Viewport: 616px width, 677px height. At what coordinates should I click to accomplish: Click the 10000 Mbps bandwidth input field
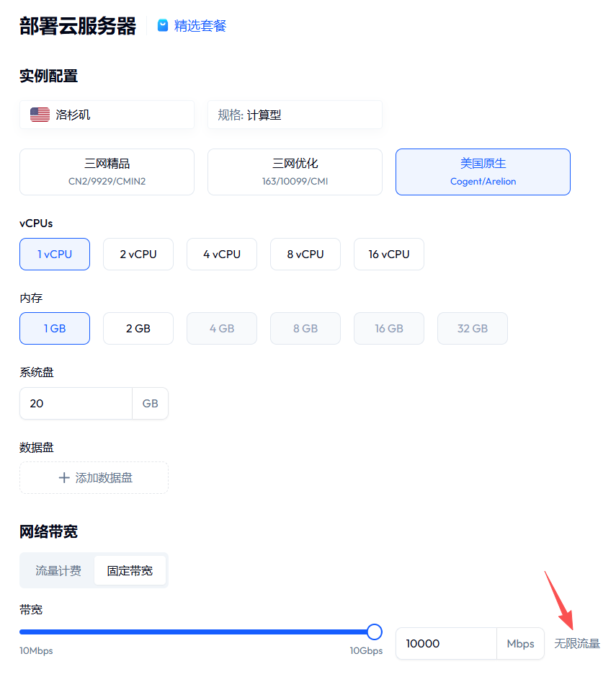[446, 643]
